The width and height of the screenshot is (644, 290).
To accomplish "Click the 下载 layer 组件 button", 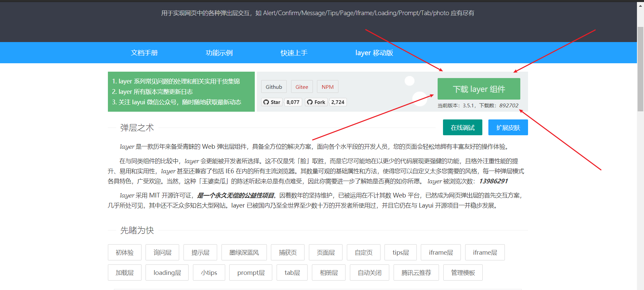I will click(x=479, y=89).
